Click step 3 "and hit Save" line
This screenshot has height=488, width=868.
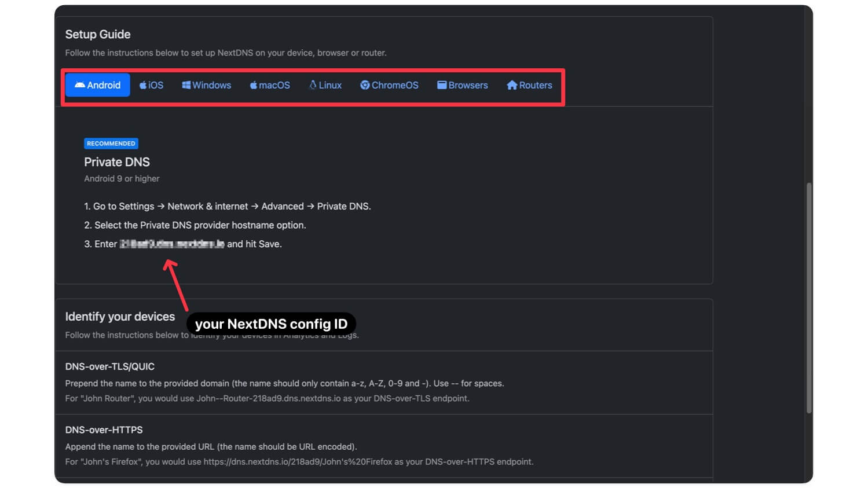[183, 244]
